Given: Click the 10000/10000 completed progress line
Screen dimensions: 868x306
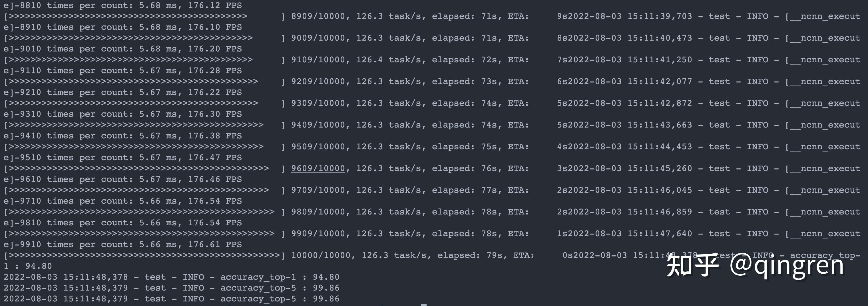Looking at the screenshot, I should [432, 255].
